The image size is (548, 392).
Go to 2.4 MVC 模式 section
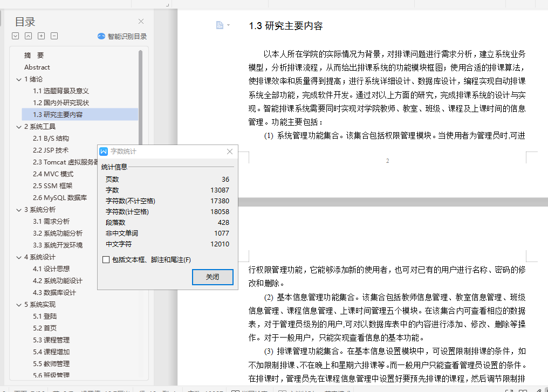pyautogui.click(x=53, y=174)
